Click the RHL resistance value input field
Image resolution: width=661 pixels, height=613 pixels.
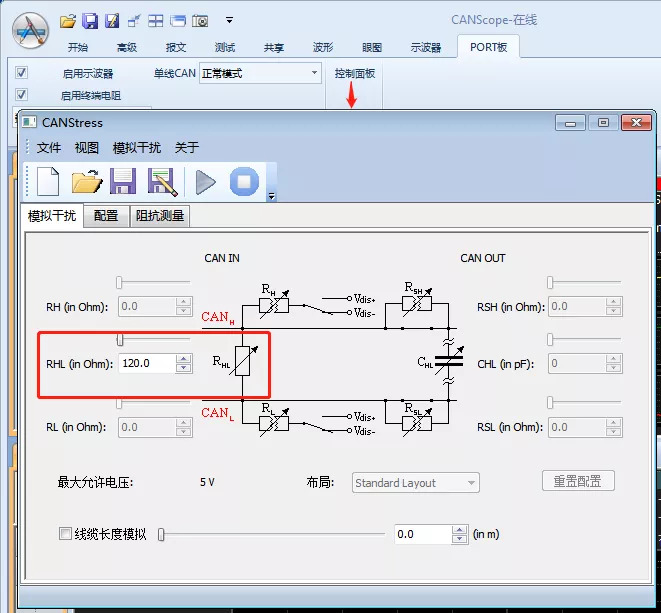click(x=146, y=364)
